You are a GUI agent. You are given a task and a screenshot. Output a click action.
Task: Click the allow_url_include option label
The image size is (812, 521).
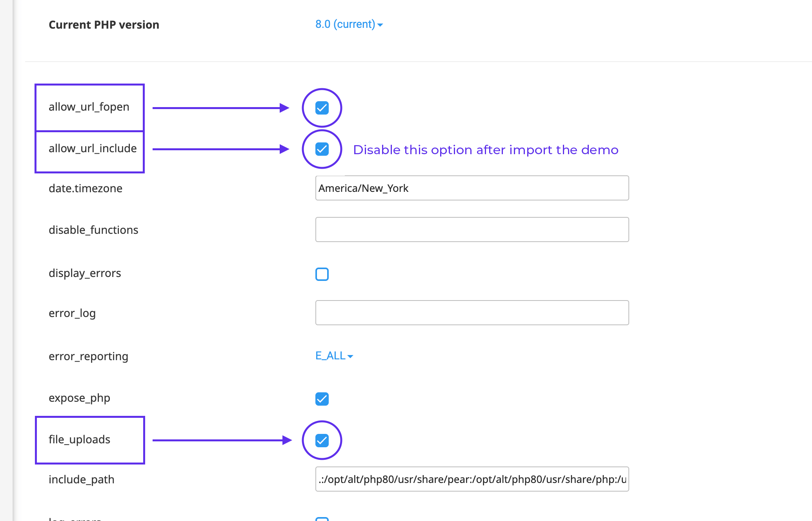[93, 149]
